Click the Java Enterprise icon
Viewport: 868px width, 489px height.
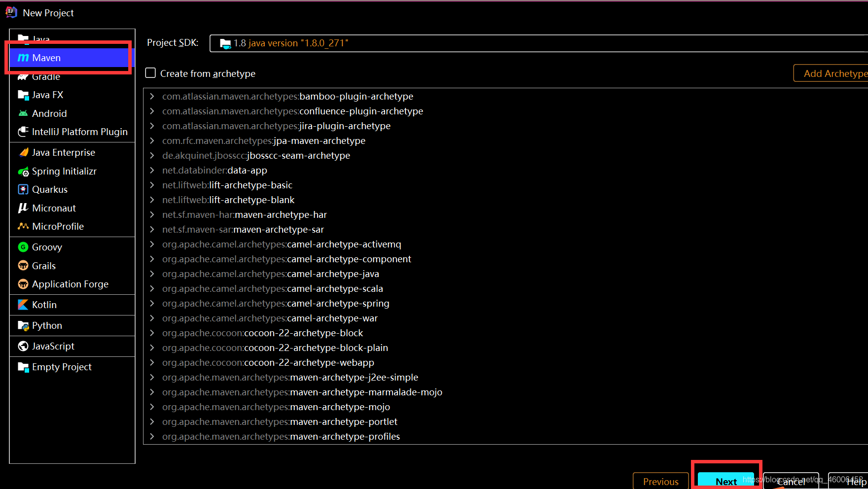[x=23, y=152]
